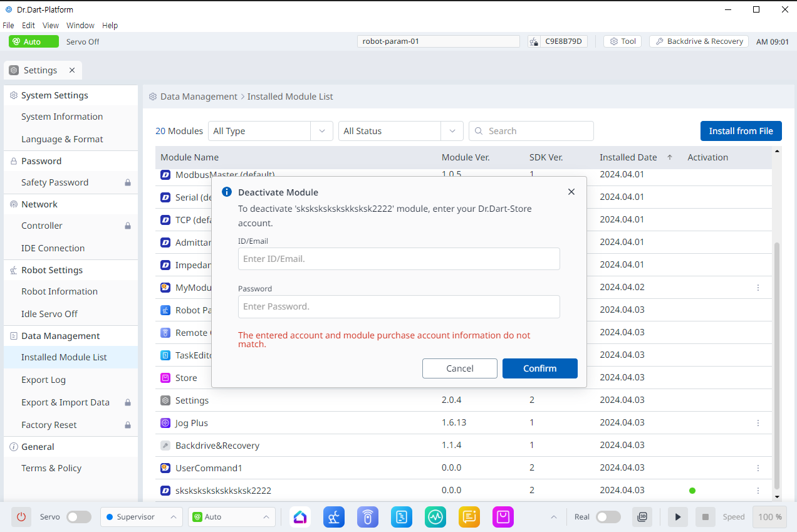Screen dimensions: 797x532
Task: Toggle the Servo switch on
Action: (79, 517)
